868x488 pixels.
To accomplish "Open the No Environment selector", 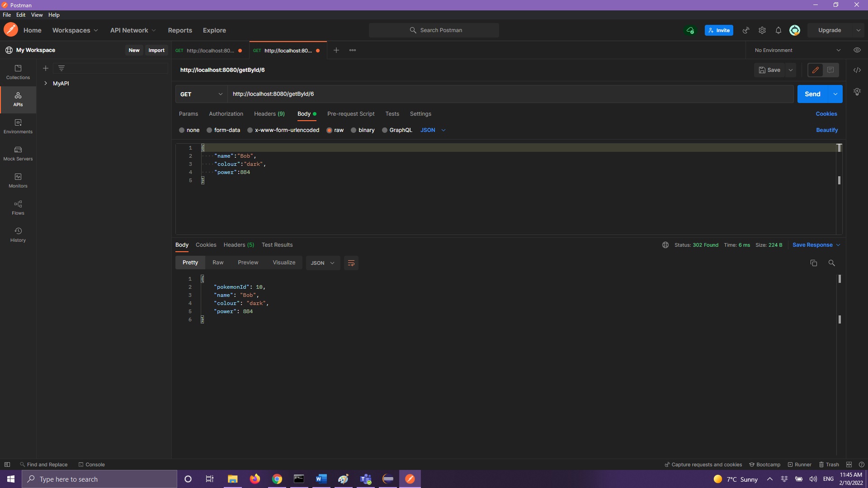I will (797, 50).
